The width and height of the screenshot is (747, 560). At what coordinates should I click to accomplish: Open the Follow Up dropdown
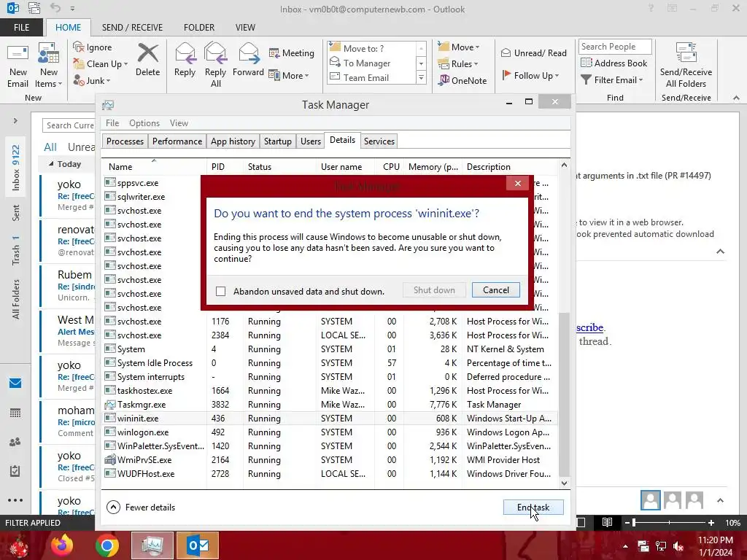(x=530, y=75)
